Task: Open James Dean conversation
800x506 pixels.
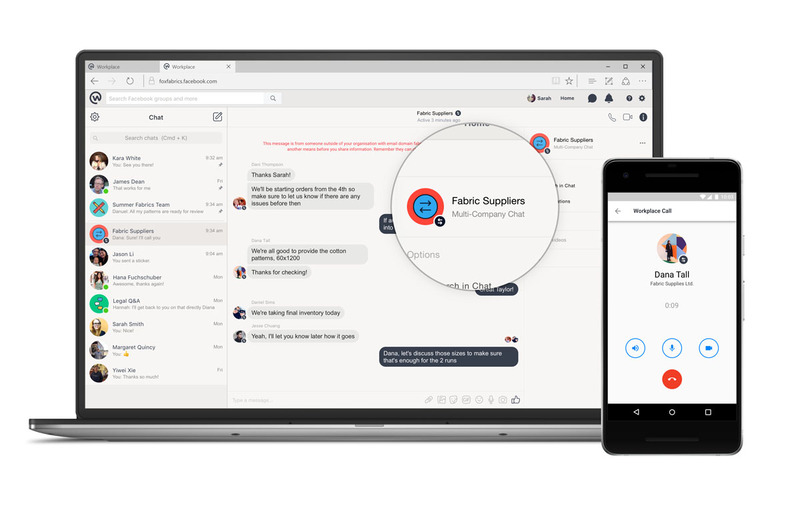Action: coord(156,185)
